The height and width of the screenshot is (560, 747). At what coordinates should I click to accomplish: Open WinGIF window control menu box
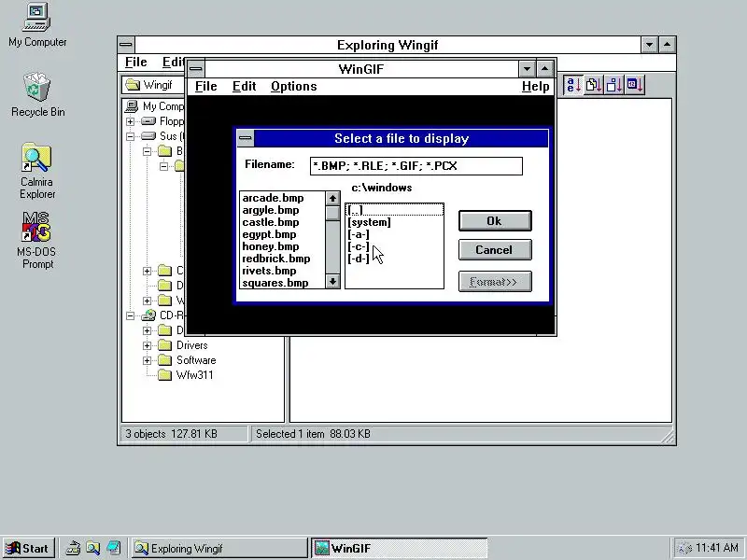tap(195, 69)
